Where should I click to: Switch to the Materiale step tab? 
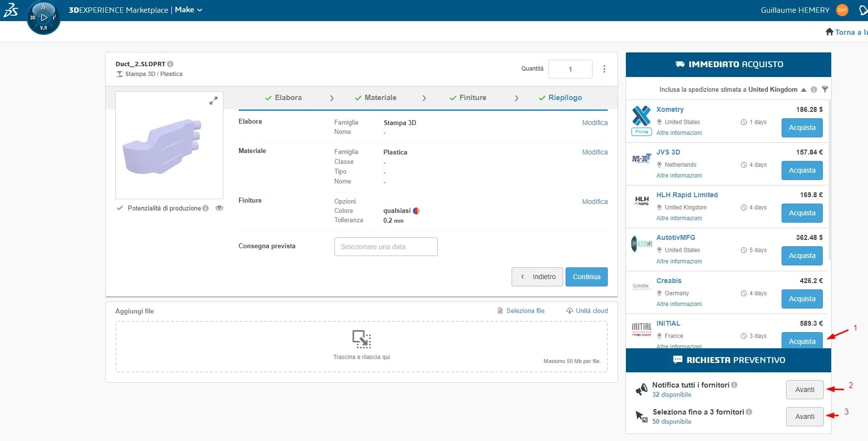(376, 98)
